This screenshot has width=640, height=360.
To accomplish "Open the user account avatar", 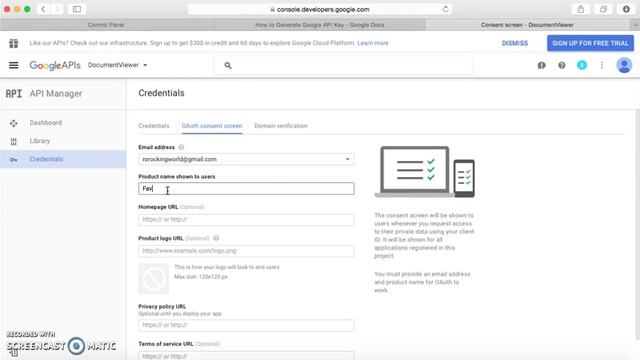I will 624,65.
